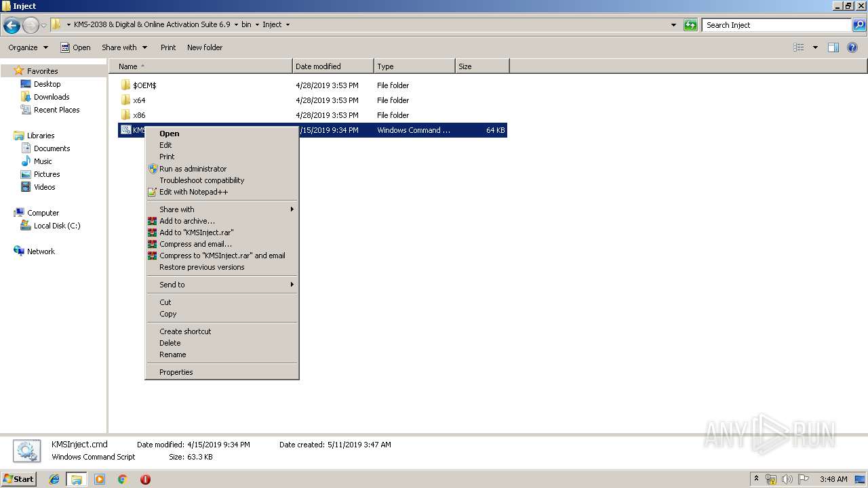Select the x86 folder icon
The height and width of the screenshot is (488, 868).
pos(125,115)
